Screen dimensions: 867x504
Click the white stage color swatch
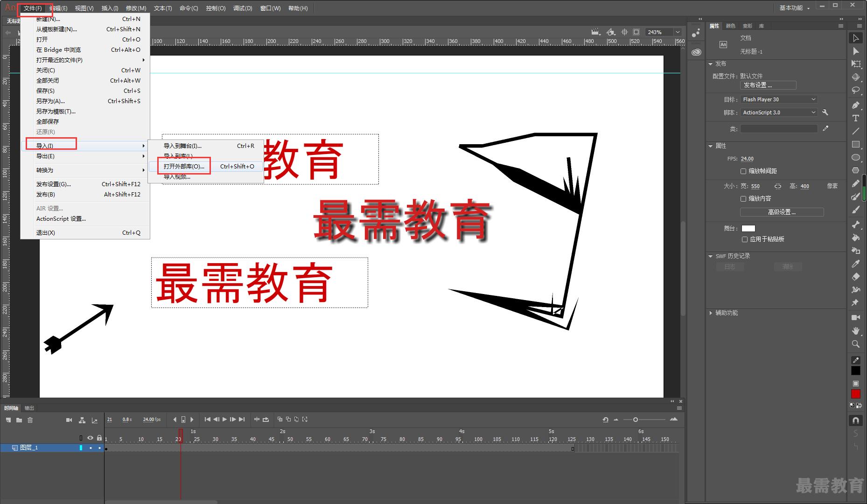(x=748, y=229)
